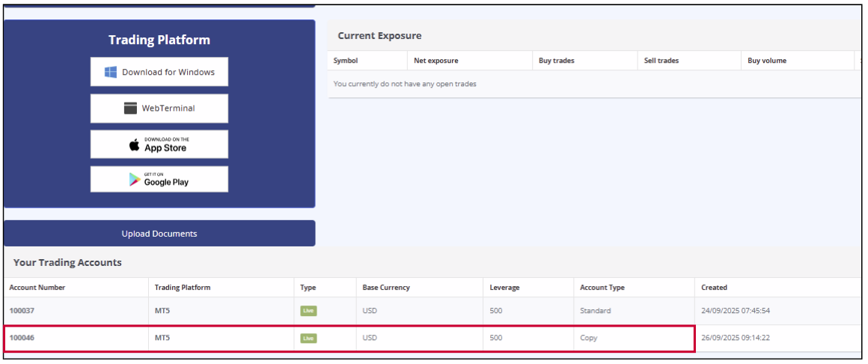Click the Live badge for account 100046
This screenshot has width=868, height=364.
pos(308,338)
